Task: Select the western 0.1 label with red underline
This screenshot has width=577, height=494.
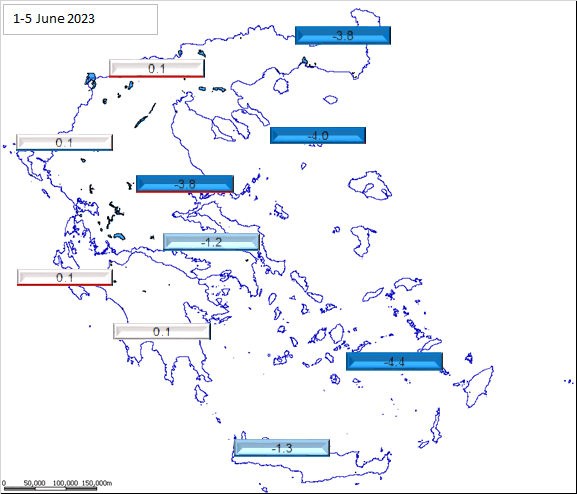Action: [65, 278]
